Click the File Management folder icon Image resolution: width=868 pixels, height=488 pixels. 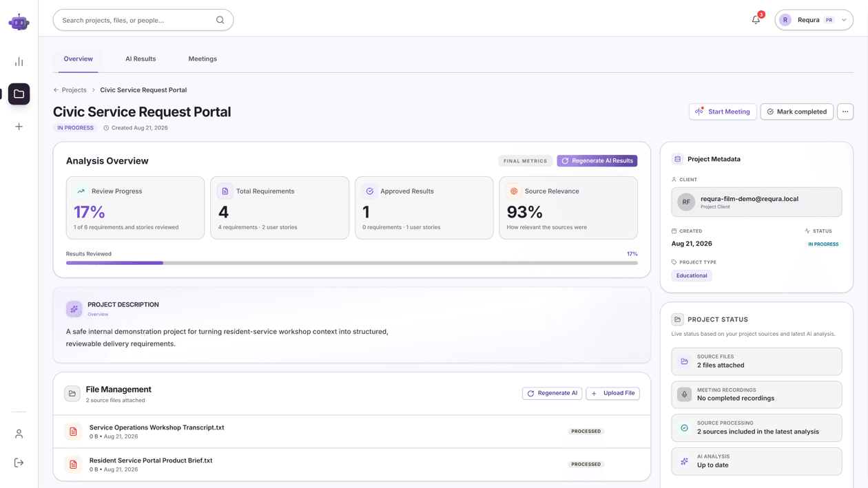point(72,394)
